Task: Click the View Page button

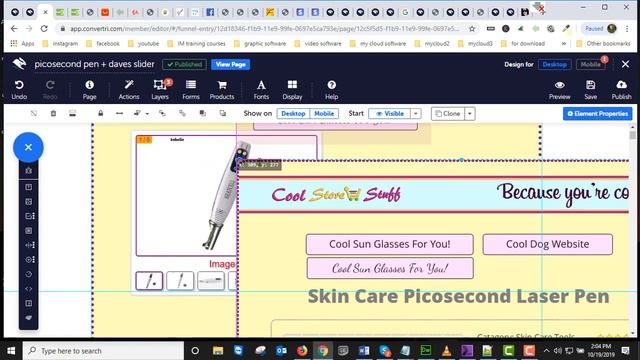Action: click(x=231, y=64)
